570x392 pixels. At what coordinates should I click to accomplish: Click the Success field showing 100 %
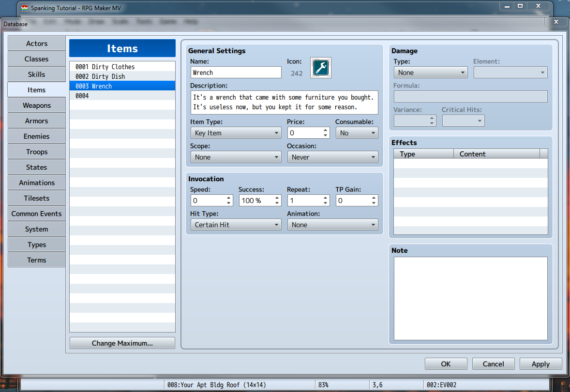(x=256, y=201)
